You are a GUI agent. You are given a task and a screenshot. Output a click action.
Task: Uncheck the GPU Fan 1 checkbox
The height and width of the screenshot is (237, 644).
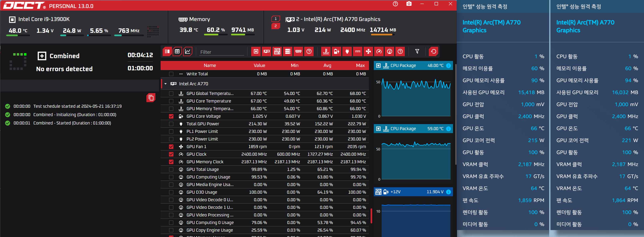click(x=171, y=147)
